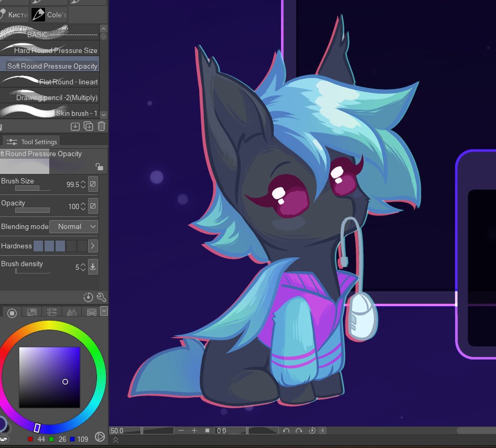Select Soft Round Pressure Opacity brush
The height and width of the screenshot is (448, 496).
point(49,64)
